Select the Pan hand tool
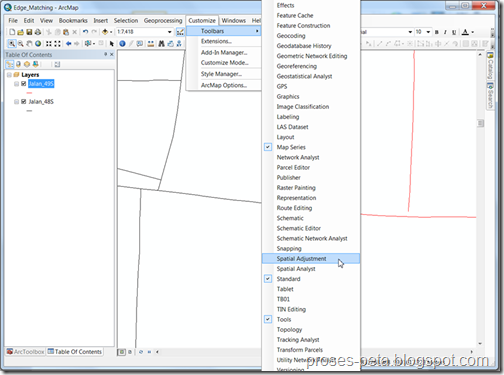Image resolution: width=504 pixels, height=375 pixels. tap(29, 44)
